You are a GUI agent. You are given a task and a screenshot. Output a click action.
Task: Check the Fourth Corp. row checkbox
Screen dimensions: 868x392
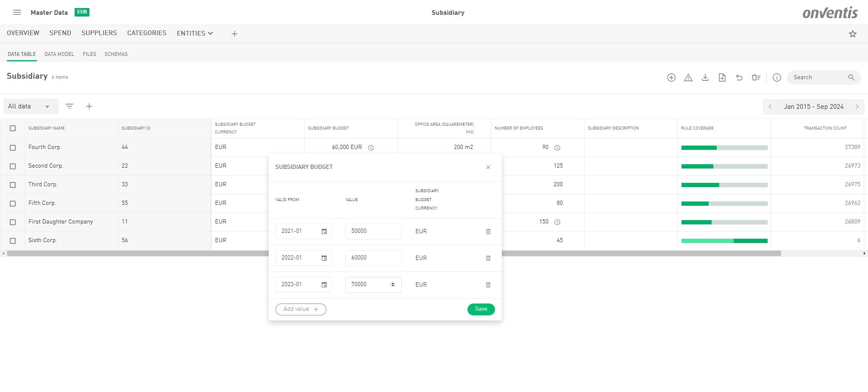(13, 148)
